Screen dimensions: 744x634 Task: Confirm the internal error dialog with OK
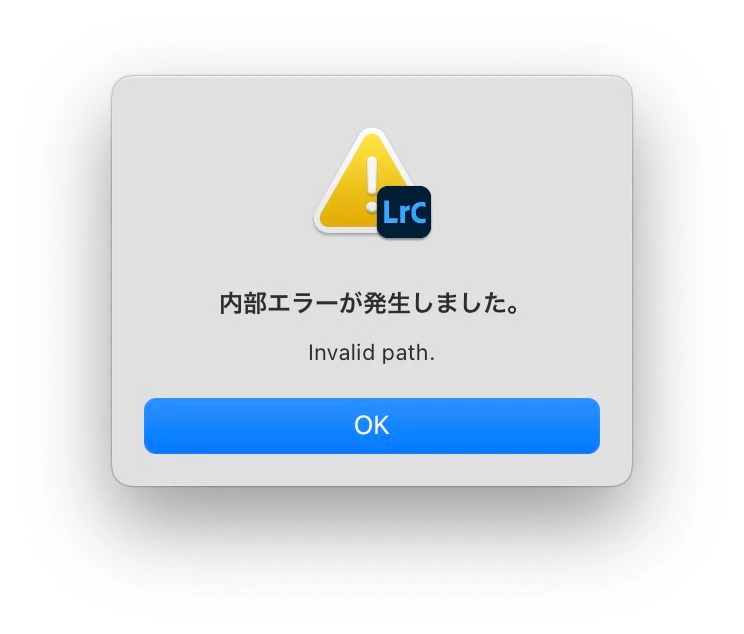click(x=372, y=426)
